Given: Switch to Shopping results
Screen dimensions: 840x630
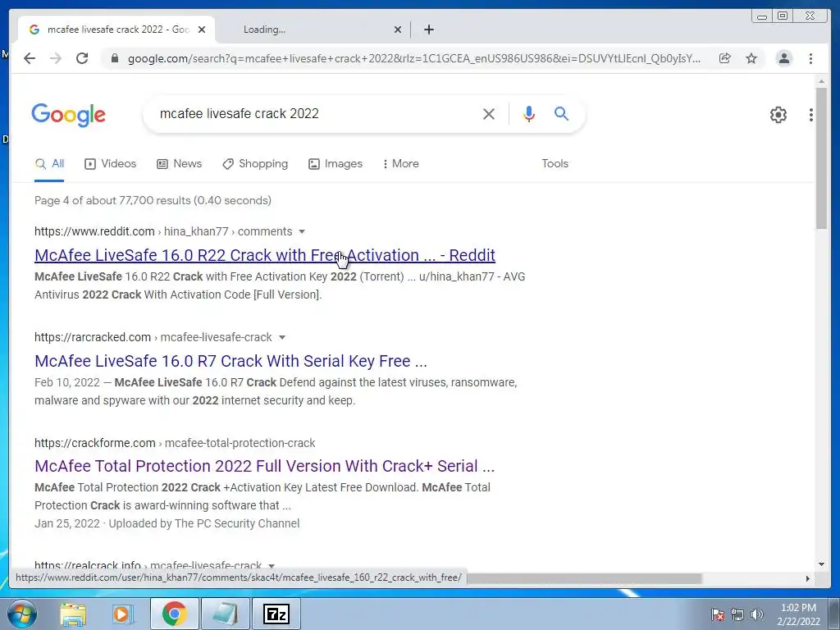Looking at the screenshot, I should [x=255, y=164].
